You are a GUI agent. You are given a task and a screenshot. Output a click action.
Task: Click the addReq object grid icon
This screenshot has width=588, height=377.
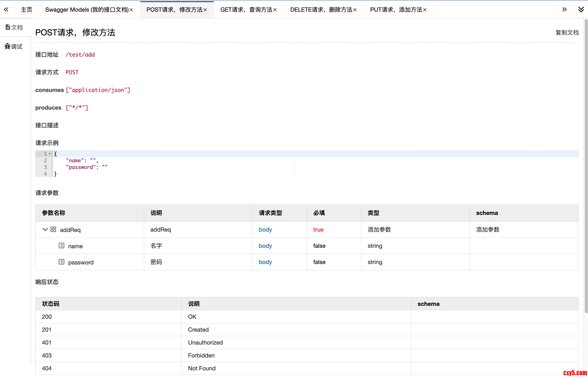pyautogui.click(x=53, y=229)
